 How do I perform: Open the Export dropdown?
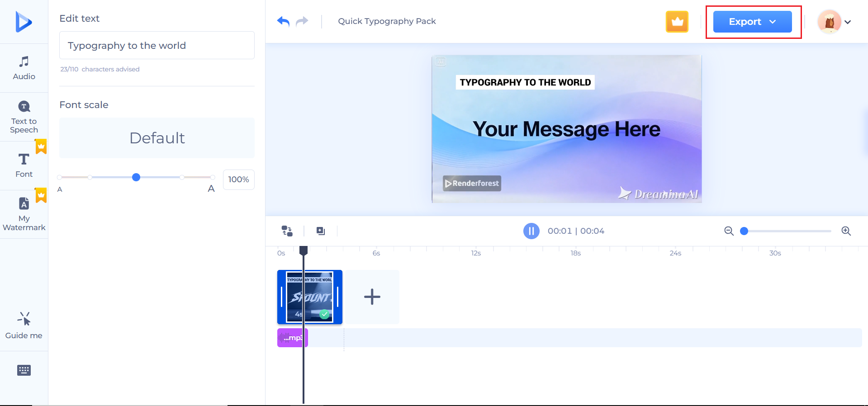(753, 22)
